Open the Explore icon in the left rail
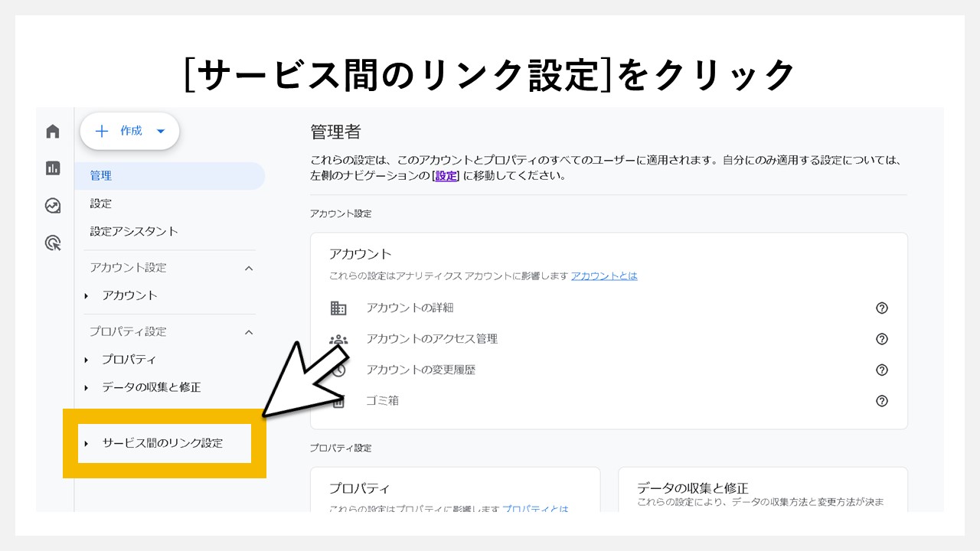 click(52, 204)
